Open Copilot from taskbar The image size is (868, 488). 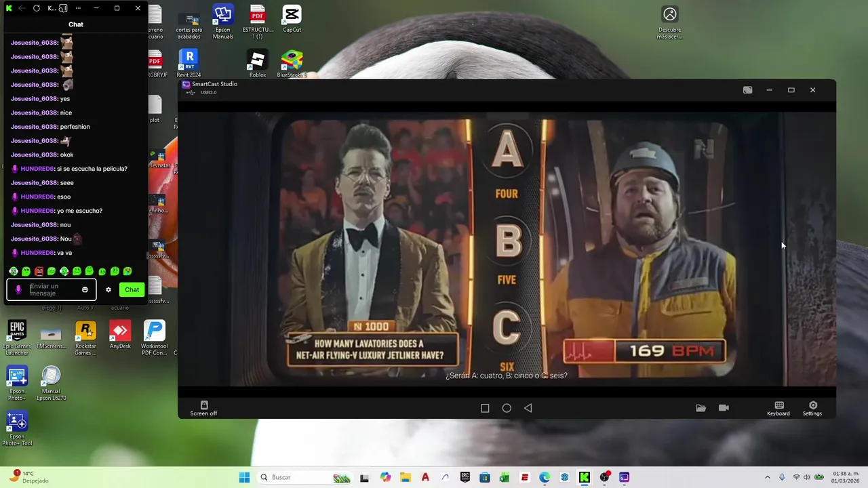click(x=385, y=477)
